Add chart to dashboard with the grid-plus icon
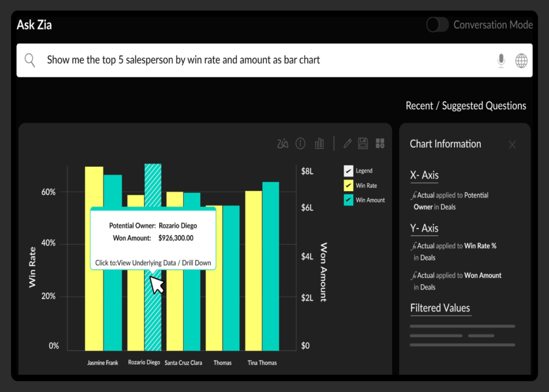 click(x=380, y=143)
